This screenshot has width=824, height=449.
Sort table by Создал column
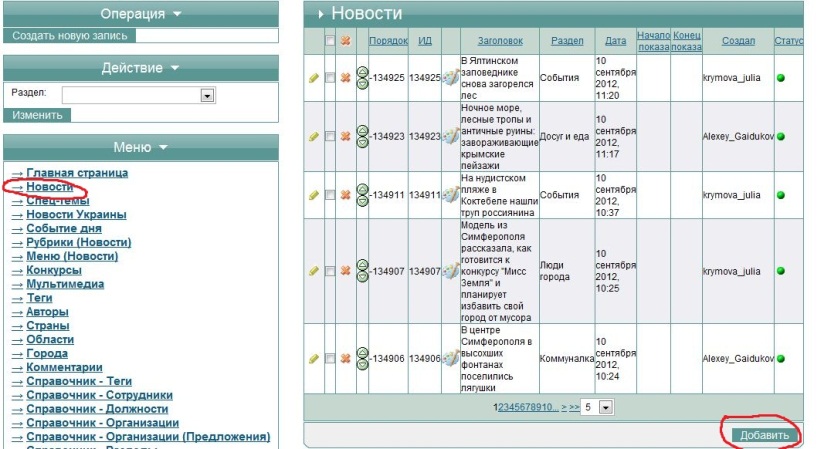pyautogui.click(x=738, y=40)
